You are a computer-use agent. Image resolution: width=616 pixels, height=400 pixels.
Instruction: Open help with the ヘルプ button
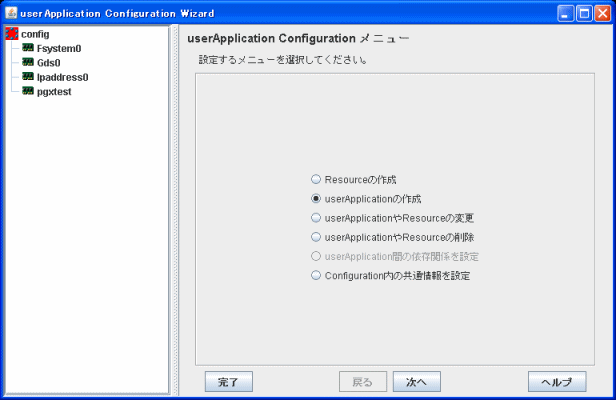[557, 382]
